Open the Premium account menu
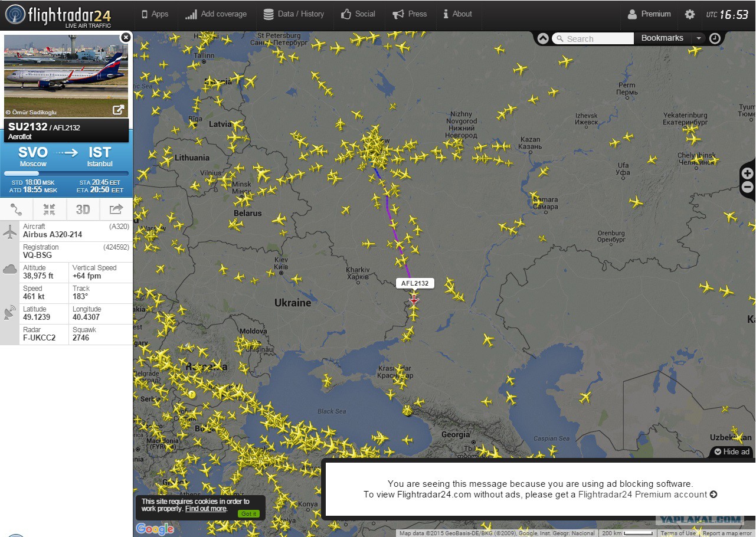Viewport: 756px width, 537px height. point(649,14)
